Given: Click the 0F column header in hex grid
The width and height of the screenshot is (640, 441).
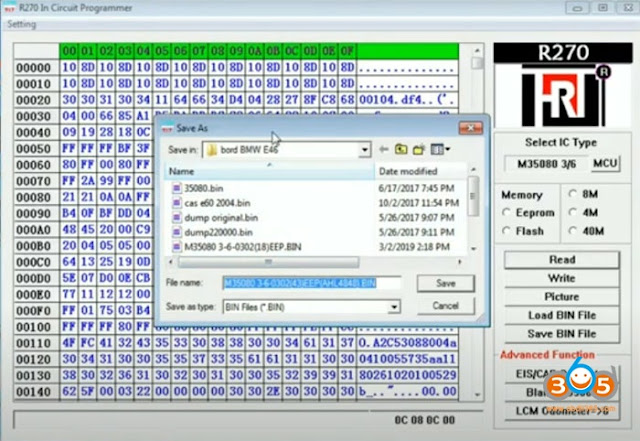Looking at the screenshot, I should (347, 51).
